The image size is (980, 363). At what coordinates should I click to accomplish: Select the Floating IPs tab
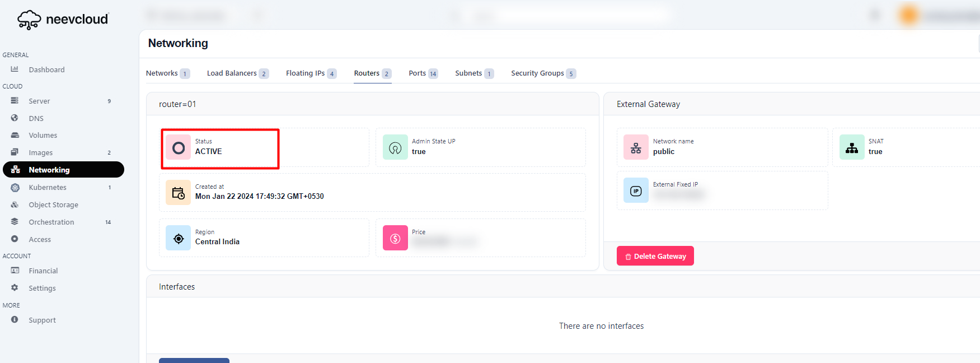(305, 73)
